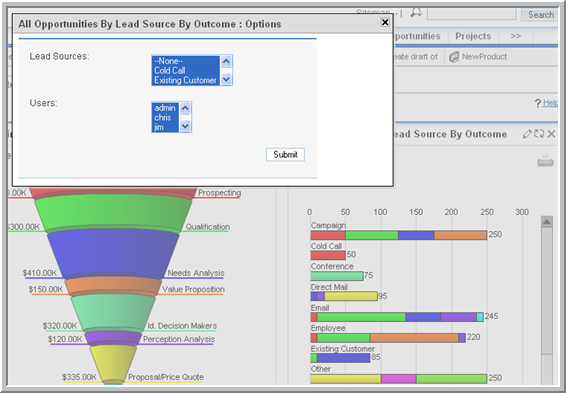566x393 pixels.
Task: Click the Perception Analysis label
Action: tap(179, 339)
